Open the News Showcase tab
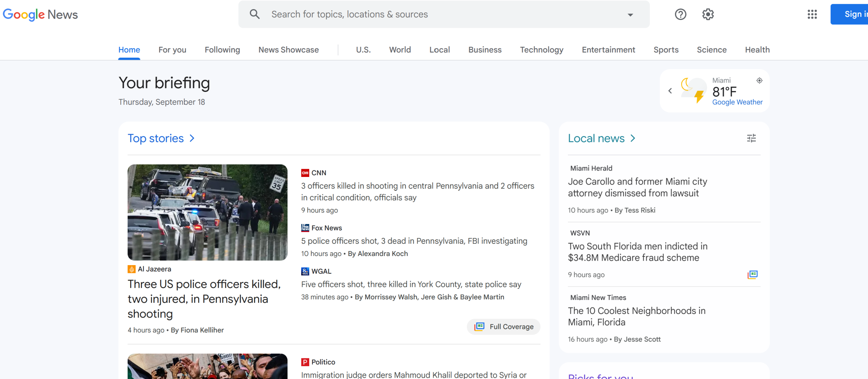The height and width of the screenshot is (379, 868). 288,50
